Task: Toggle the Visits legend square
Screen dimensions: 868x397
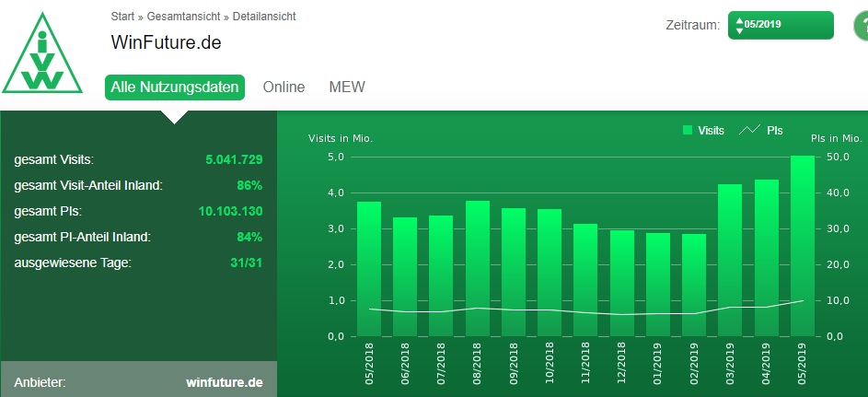Action: [688, 130]
